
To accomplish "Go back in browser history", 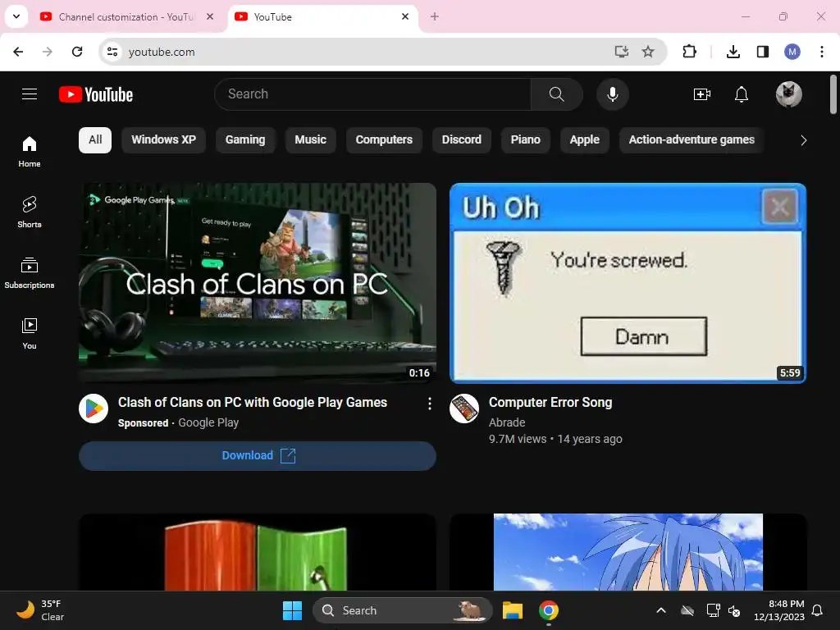I will tap(18, 52).
